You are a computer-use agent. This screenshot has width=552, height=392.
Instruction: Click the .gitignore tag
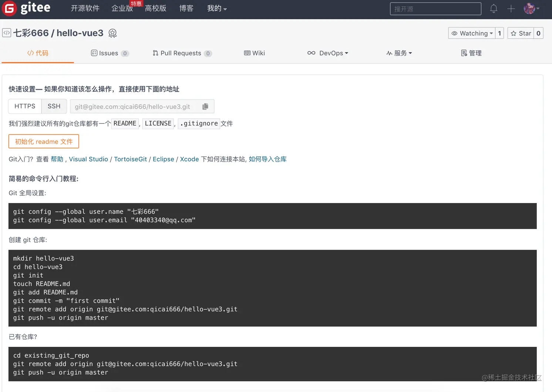199,124
